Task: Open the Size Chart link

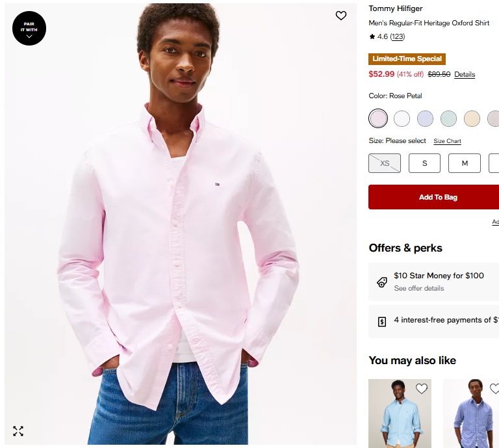Action: click(x=447, y=141)
